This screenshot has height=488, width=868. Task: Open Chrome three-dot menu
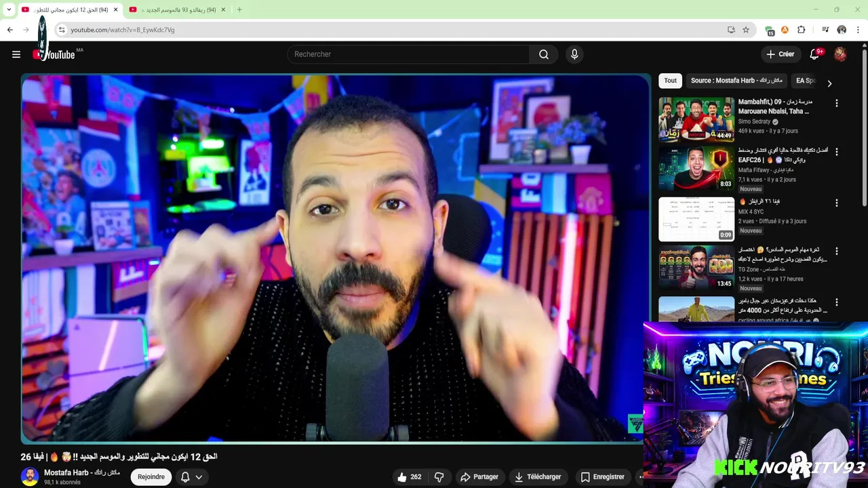(x=858, y=30)
